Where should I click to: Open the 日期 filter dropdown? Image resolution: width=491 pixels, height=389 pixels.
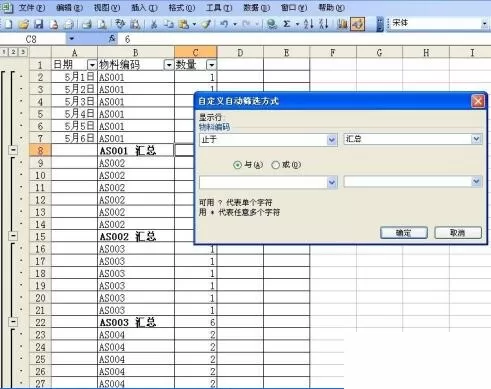click(92, 64)
